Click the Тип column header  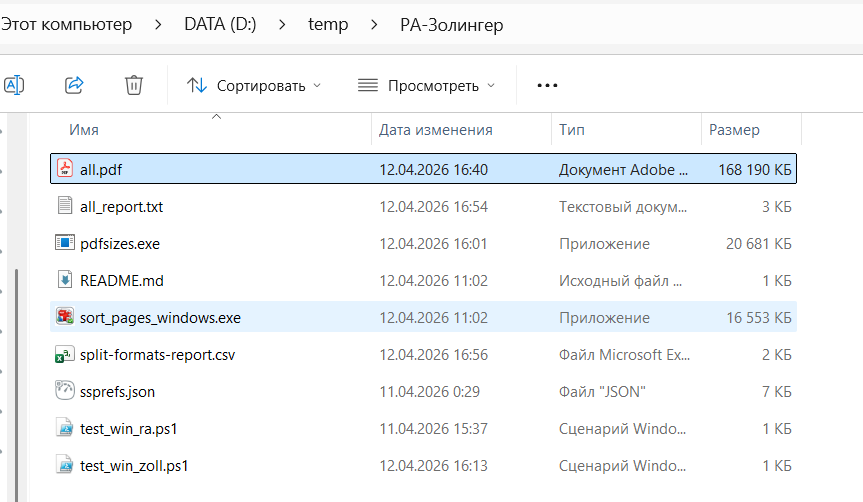572,130
